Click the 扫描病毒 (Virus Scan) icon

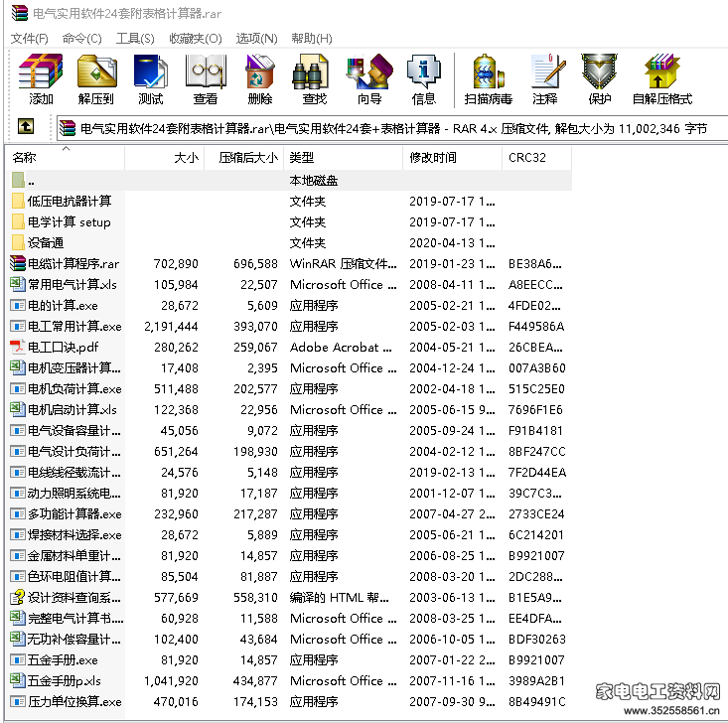click(x=488, y=72)
